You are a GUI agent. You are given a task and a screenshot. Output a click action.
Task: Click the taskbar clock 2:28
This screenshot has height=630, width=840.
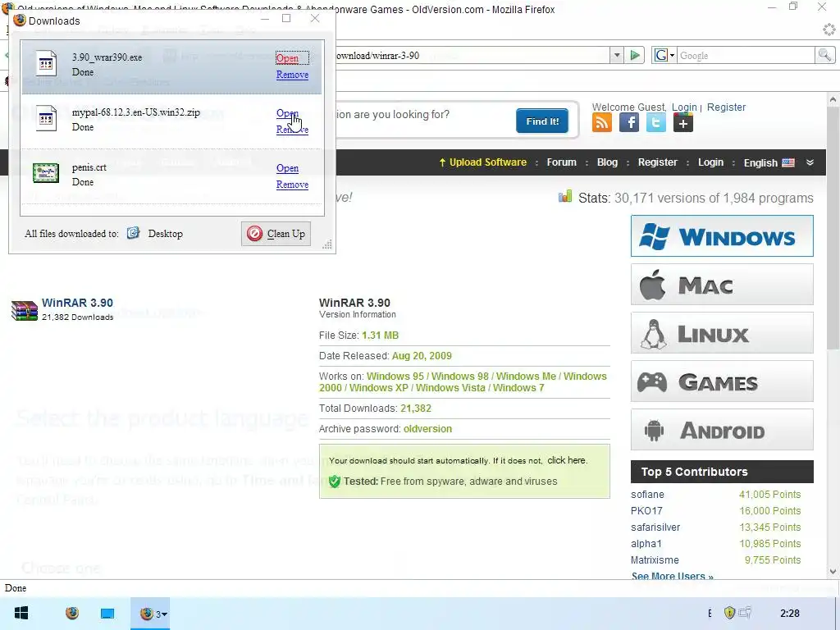(x=790, y=613)
